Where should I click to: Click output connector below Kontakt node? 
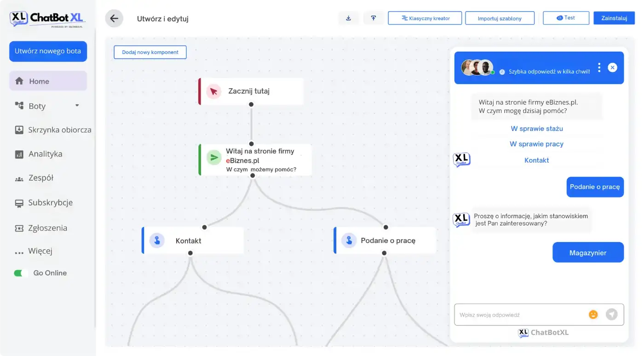pos(190,253)
